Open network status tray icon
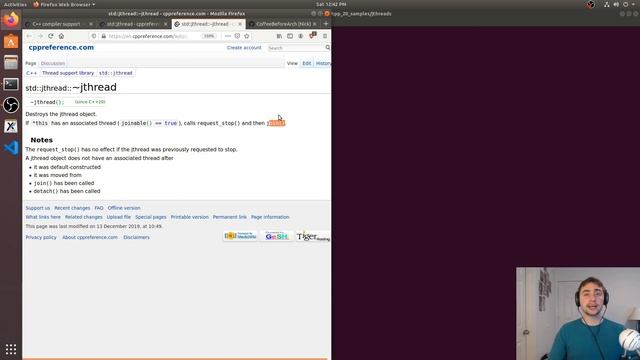This screenshot has height=360, width=640. pos(607,4)
